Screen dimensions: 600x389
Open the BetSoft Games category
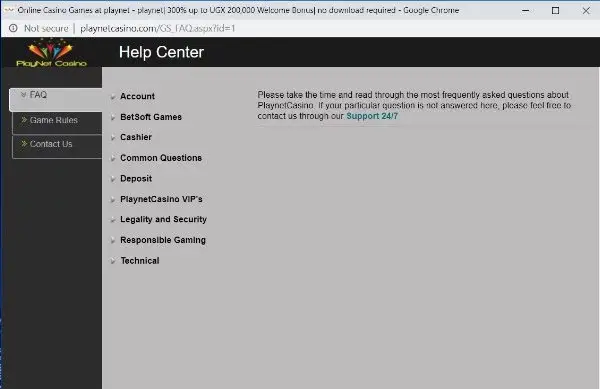click(x=151, y=117)
